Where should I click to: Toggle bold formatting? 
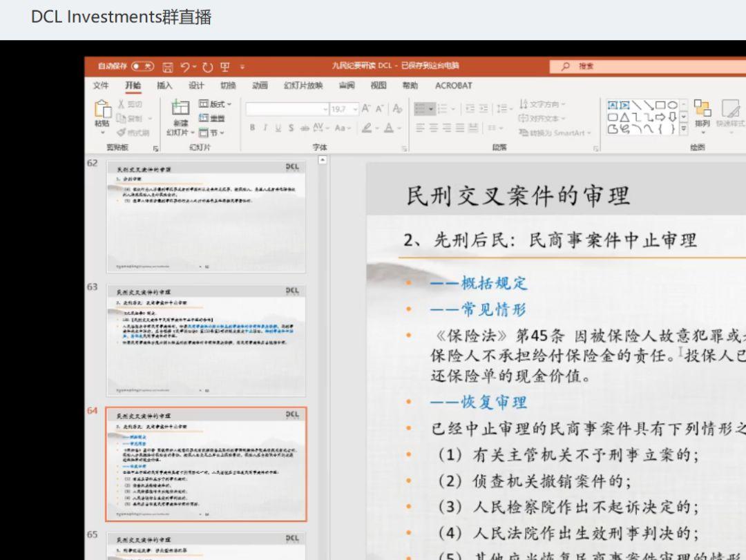(252, 128)
